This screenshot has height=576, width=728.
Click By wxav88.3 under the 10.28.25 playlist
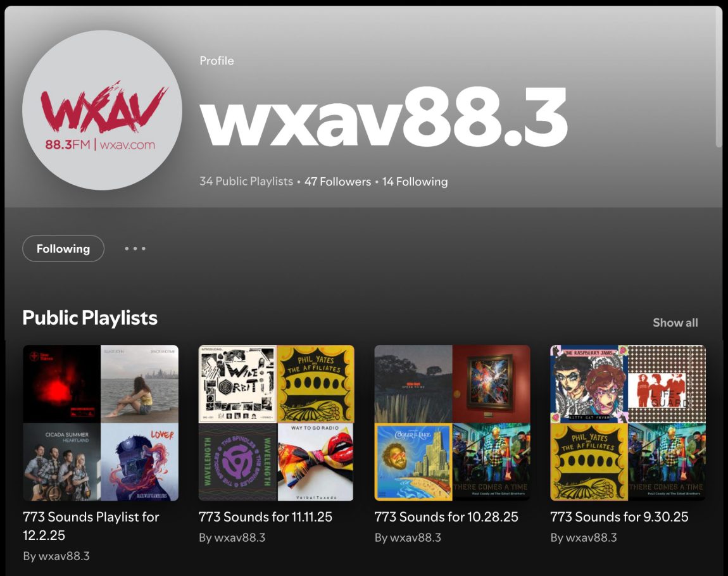point(408,538)
